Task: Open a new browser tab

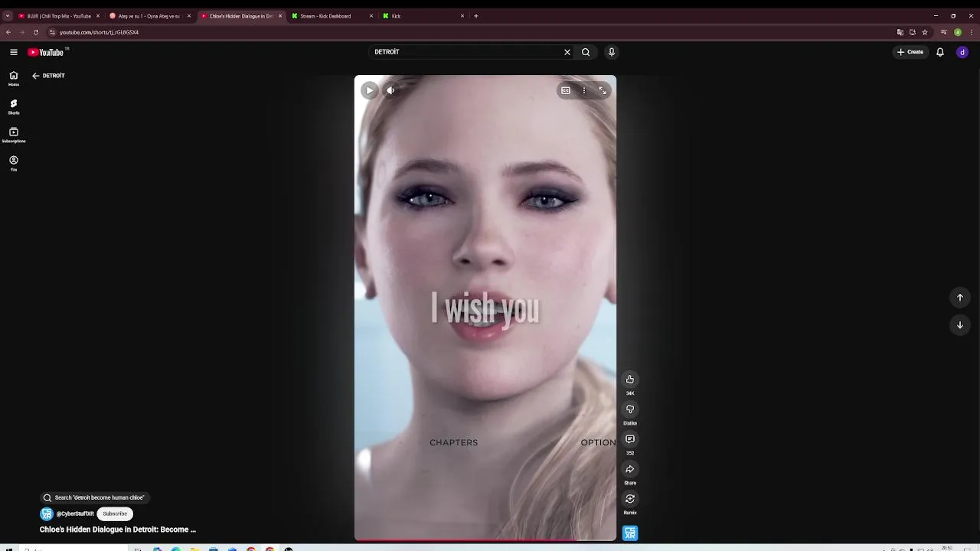Action: 476,16
